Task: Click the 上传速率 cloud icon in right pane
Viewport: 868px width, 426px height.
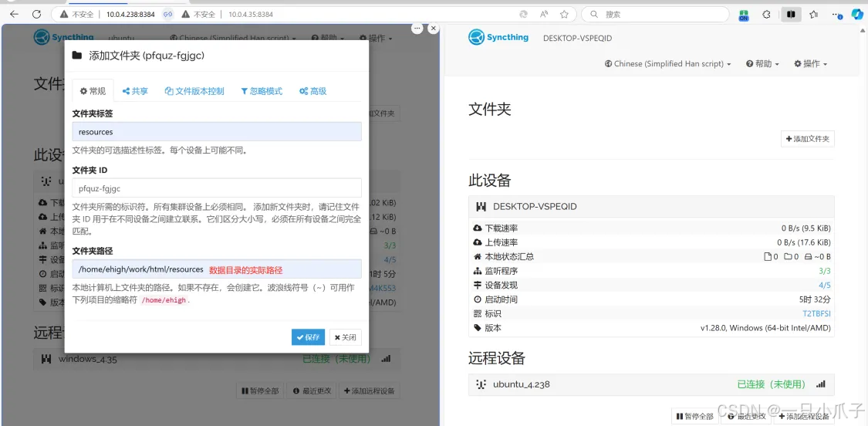Action: pos(478,242)
